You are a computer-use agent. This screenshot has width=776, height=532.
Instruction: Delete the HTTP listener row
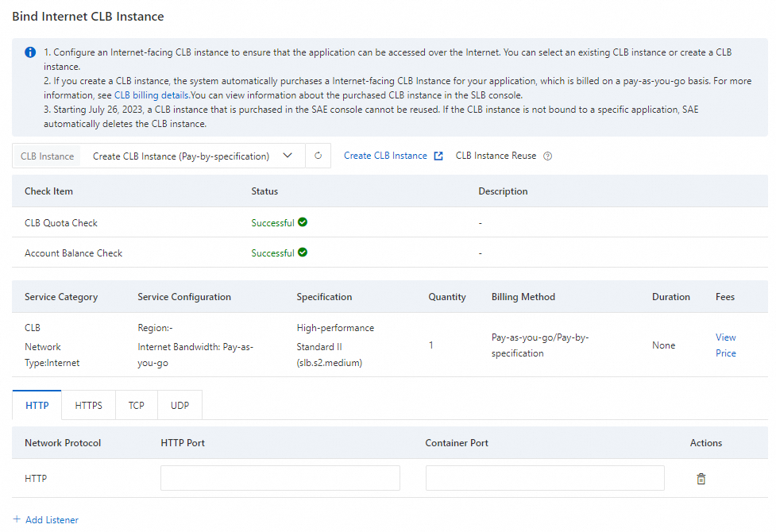pyautogui.click(x=701, y=479)
